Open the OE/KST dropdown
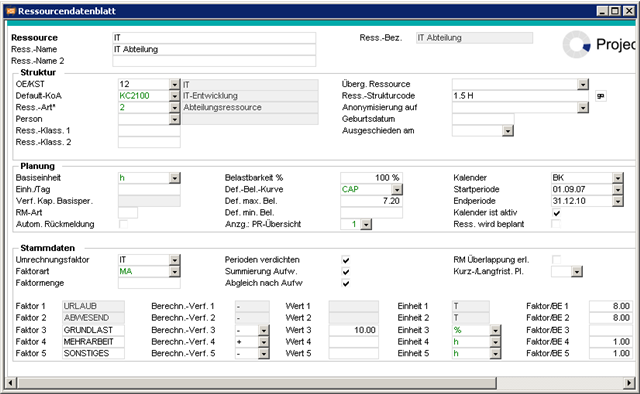Viewport: 640px width, 394px height. (175, 84)
